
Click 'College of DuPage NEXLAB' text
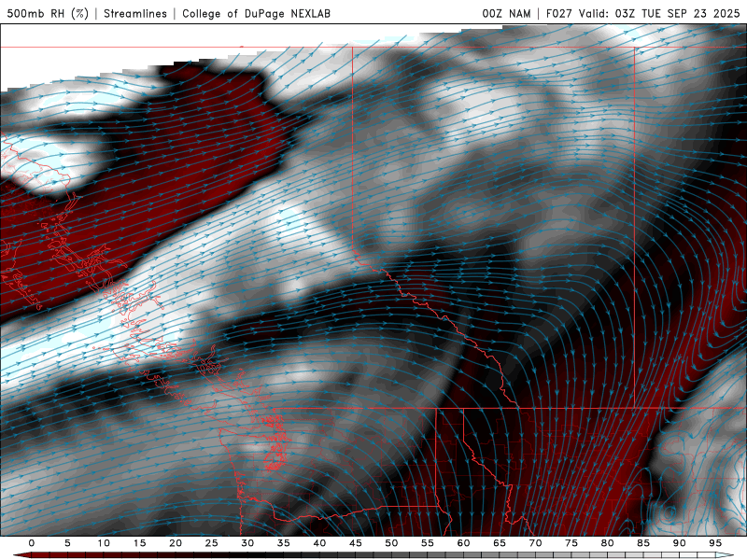pyautogui.click(x=256, y=13)
